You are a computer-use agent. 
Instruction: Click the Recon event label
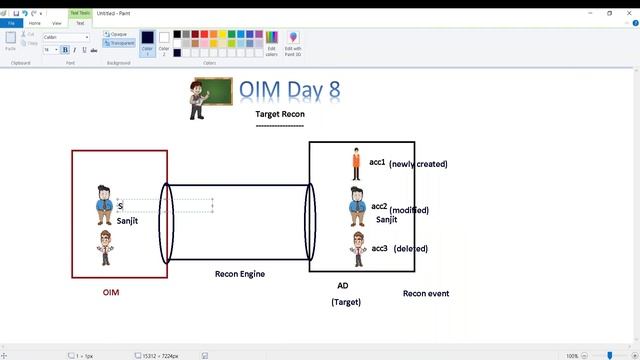click(x=426, y=293)
